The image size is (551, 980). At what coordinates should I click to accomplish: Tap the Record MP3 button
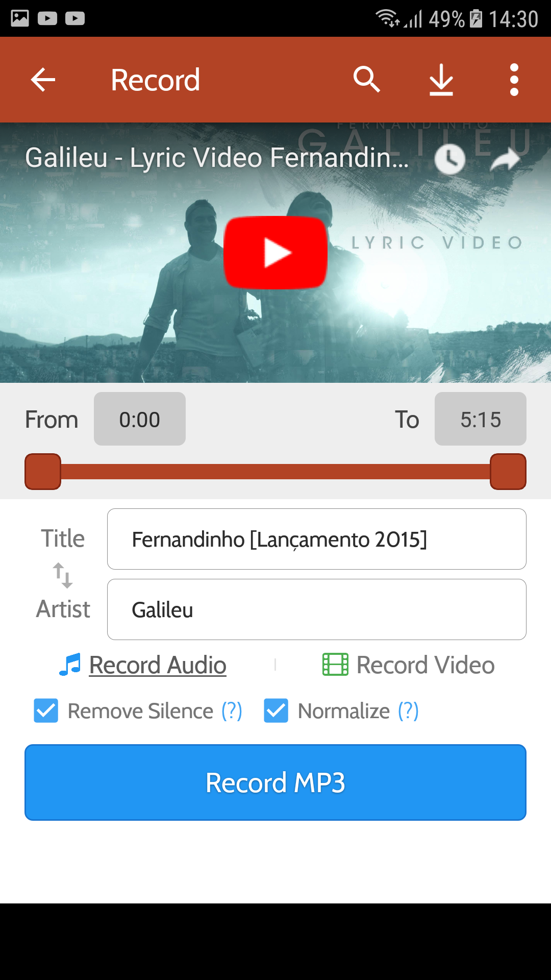275,782
